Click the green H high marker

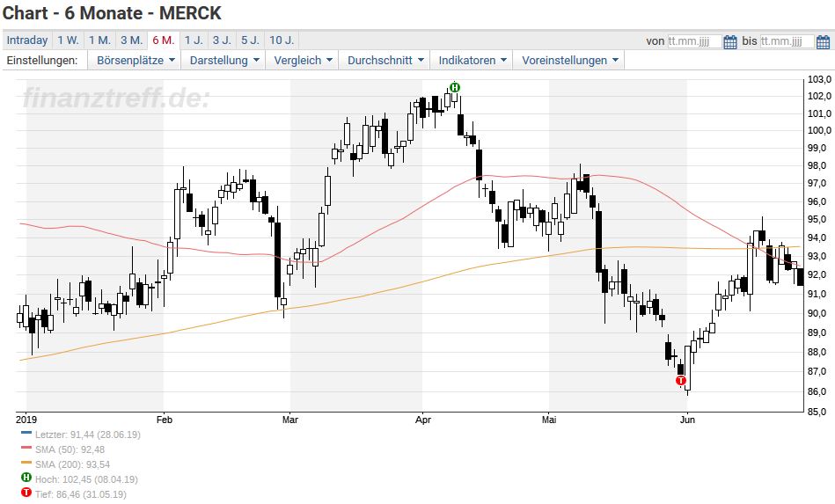tap(454, 87)
